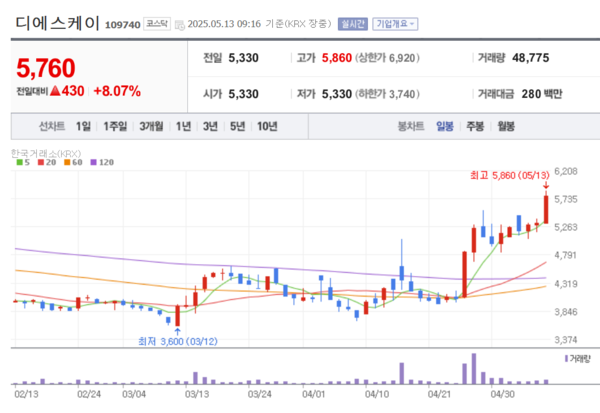The height and width of the screenshot is (413, 600).
Task: Click the 최저 3,600 (03/12) marker
Action: (x=178, y=341)
